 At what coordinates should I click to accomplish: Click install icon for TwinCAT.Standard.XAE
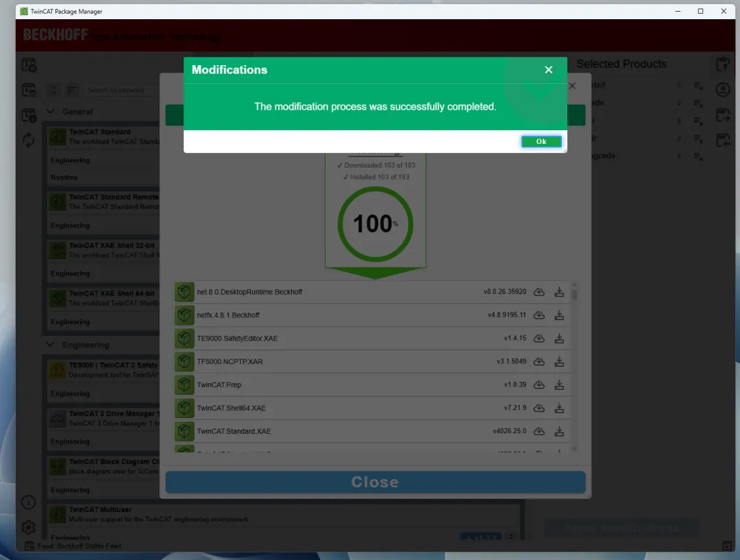tap(559, 430)
